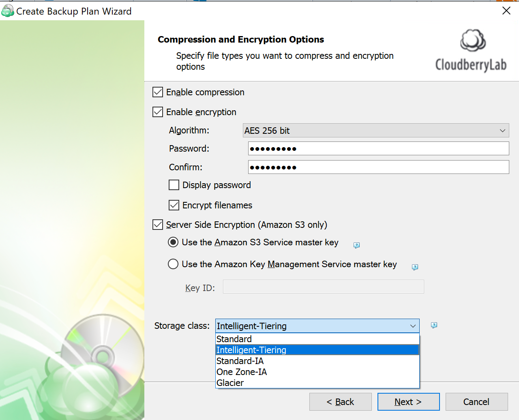This screenshot has width=519, height=420.
Task: Collapse the Storage class combo box
Action: 317,326
